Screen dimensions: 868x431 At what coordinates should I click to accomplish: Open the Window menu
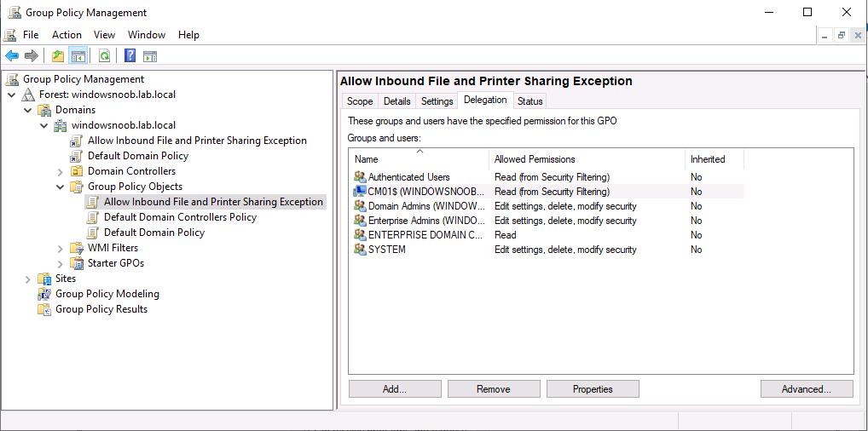(x=146, y=35)
